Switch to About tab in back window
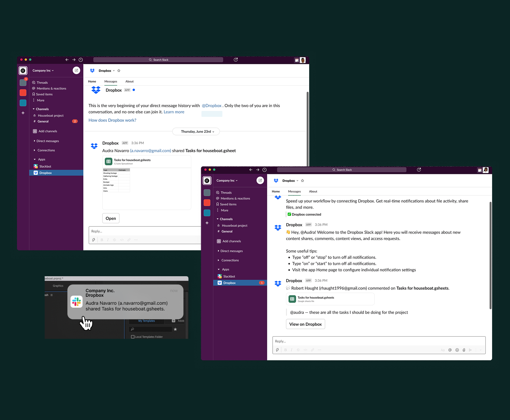Screen dimensions: 510x420 130,81
